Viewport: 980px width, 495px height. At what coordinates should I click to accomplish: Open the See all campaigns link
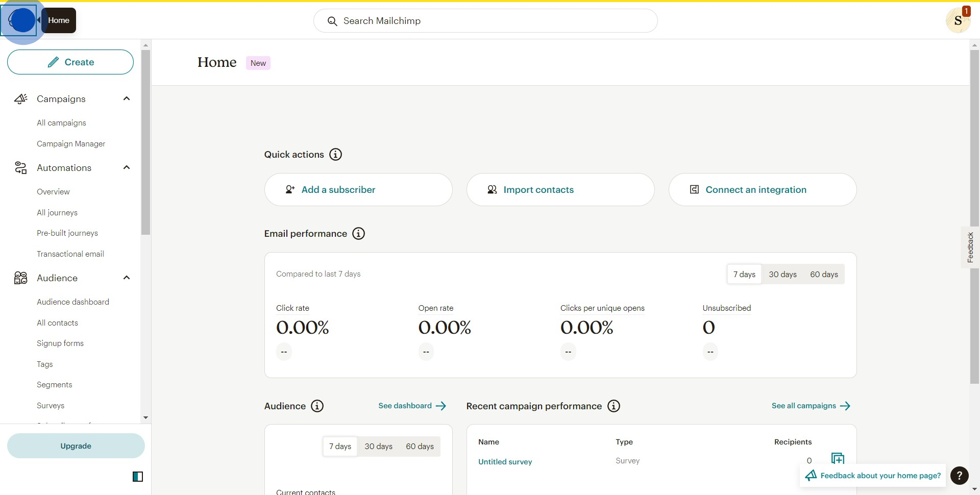[x=811, y=406]
